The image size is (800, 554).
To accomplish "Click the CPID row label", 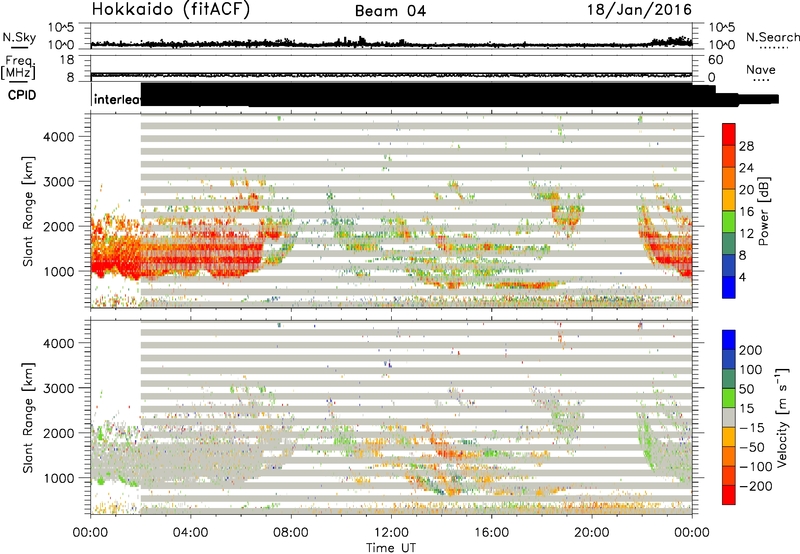I will 22,95.
